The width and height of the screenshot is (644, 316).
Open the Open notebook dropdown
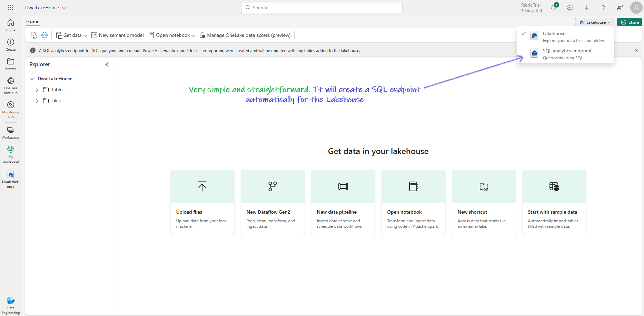(172, 35)
